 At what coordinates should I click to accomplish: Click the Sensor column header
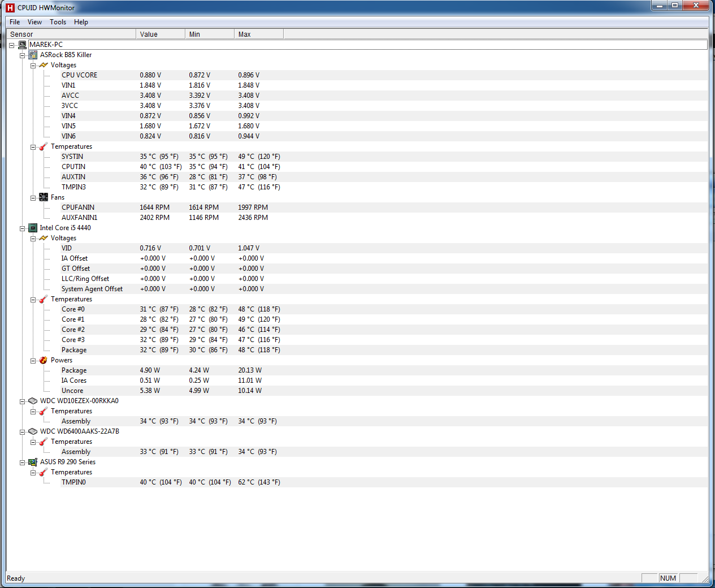point(71,34)
